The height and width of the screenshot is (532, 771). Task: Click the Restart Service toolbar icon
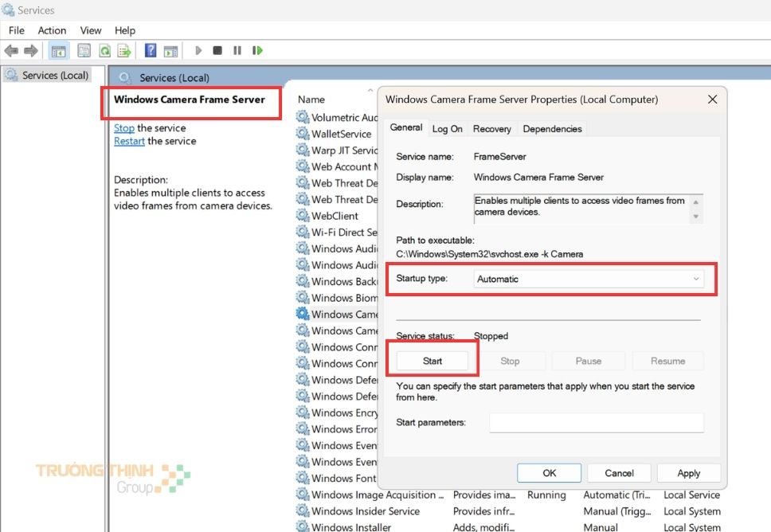tap(257, 51)
